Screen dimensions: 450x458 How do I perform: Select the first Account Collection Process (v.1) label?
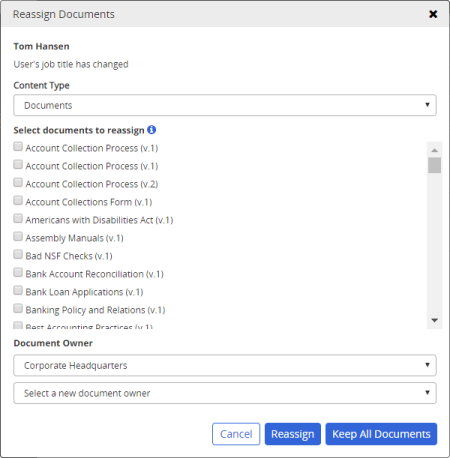(x=92, y=148)
